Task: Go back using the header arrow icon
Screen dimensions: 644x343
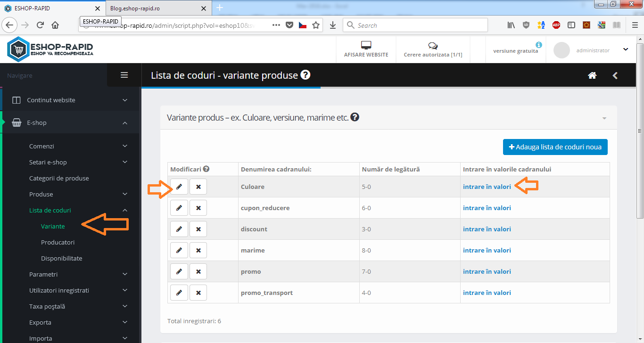Action: coord(615,75)
